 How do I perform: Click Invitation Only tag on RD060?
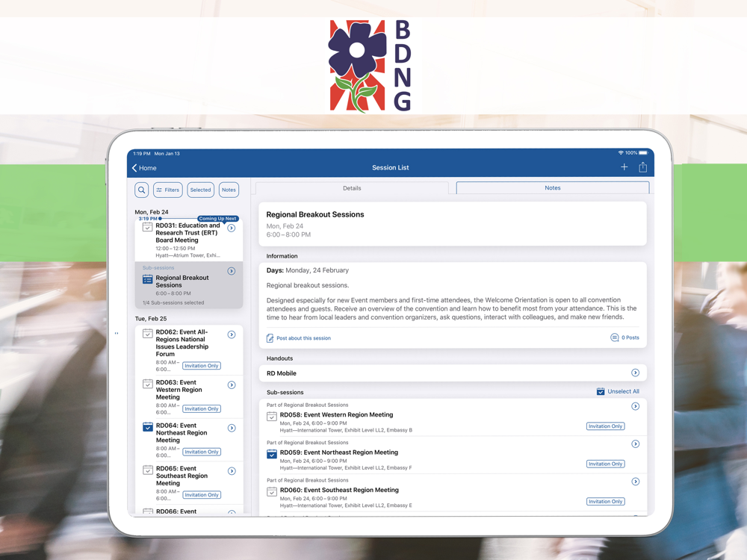tap(606, 502)
